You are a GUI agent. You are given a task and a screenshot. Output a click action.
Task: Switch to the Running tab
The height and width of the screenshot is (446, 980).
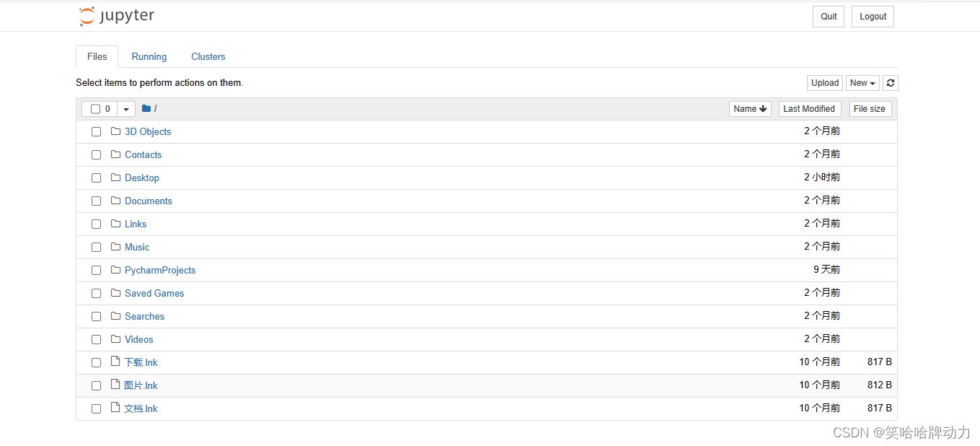(x=149, y=56)
